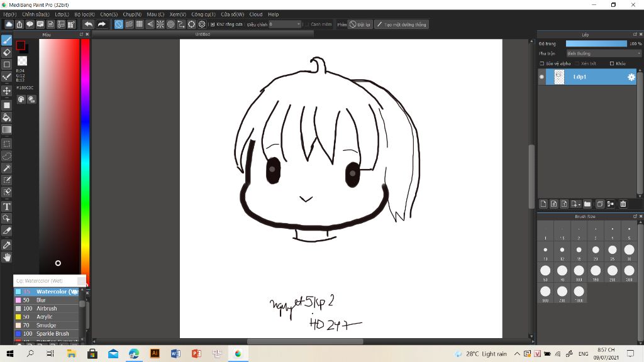Select the Eyedropper tool
This screenshot has width=644, height=362.
coord(6,245)
